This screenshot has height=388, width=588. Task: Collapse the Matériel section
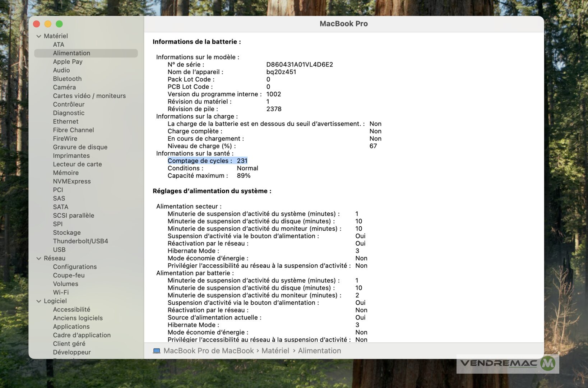[39, 36]
